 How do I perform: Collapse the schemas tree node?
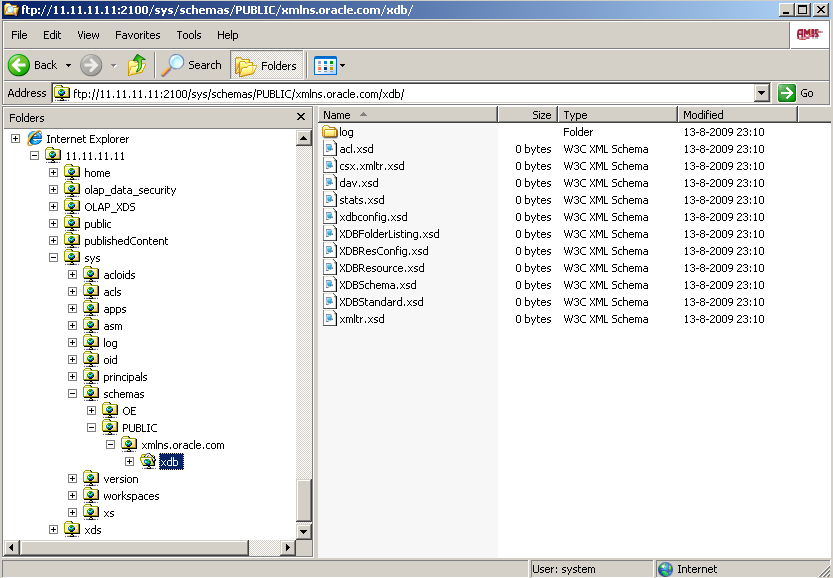tap(72, 394)
